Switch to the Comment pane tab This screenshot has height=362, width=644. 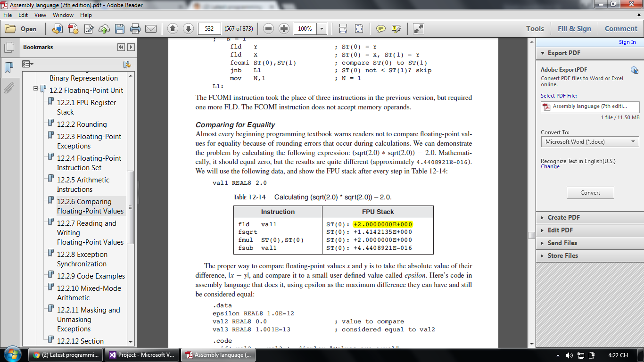coord(620,29)
